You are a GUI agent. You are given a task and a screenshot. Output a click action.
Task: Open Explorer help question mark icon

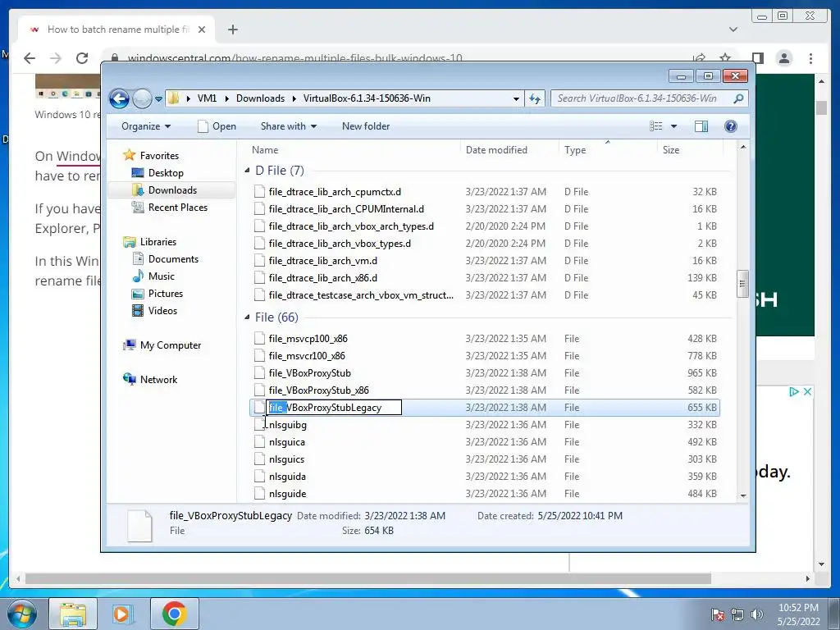point(730,126)
